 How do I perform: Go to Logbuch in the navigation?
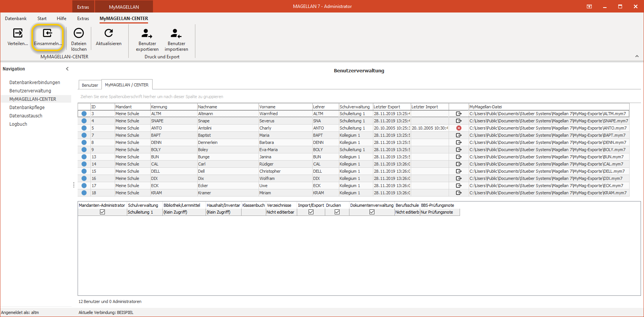tap(18, 124)
